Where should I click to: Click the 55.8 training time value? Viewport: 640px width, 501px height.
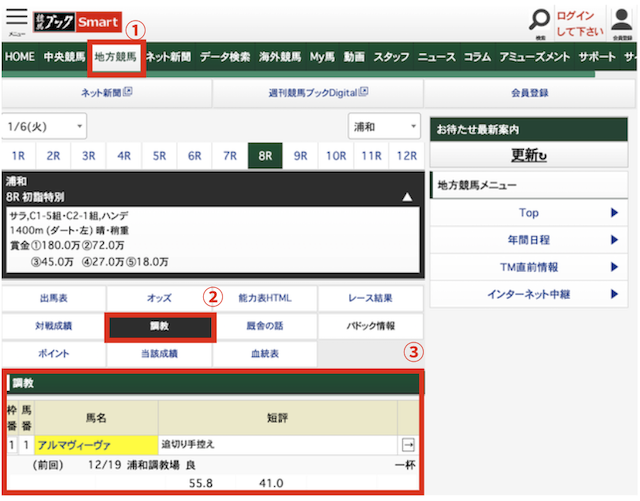click(200, 483)
